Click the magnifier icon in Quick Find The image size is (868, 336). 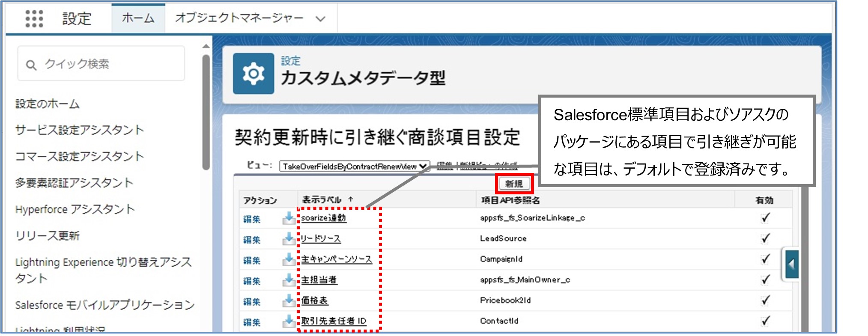pos(31,65)
